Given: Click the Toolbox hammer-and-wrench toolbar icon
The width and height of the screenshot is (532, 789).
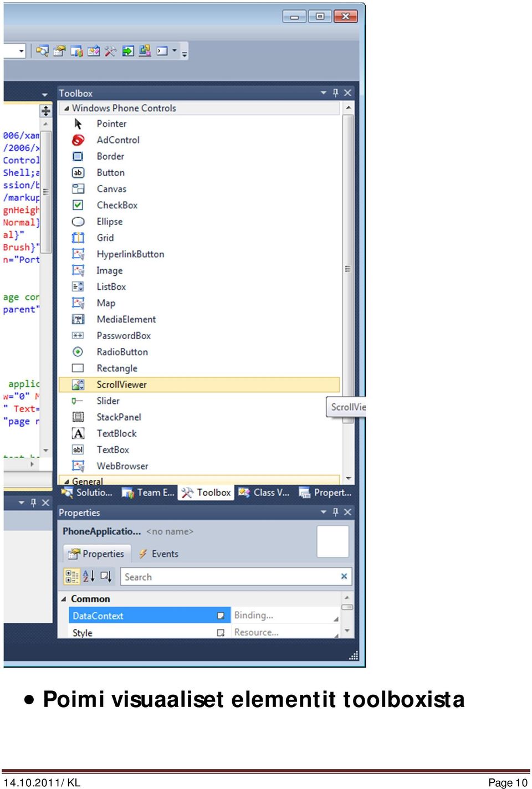Looking at the screenshot, I should click(110, 51).
